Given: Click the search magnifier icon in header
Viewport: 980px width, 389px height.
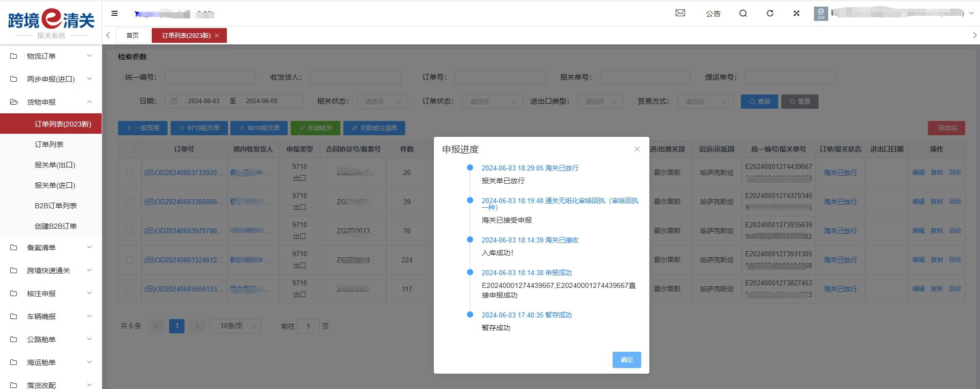Looking at the screenshot, I should pyautogui.click(x=743, y=13).
